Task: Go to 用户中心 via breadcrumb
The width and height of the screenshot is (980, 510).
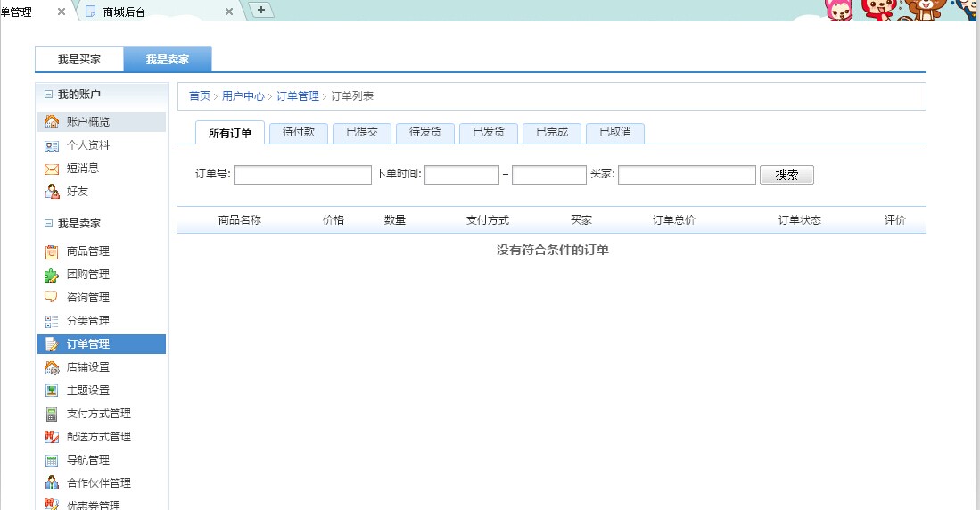Action: (243, 96)
